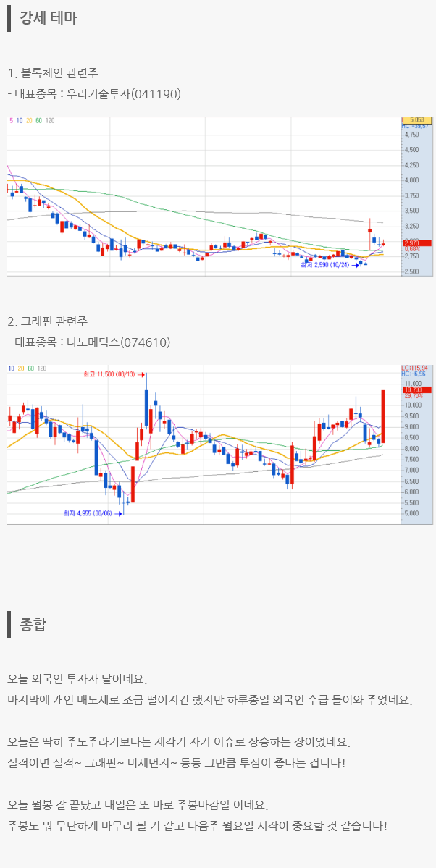
Task: Click the 120 moving average legend on first chart
Action: [x=50, y=121]
